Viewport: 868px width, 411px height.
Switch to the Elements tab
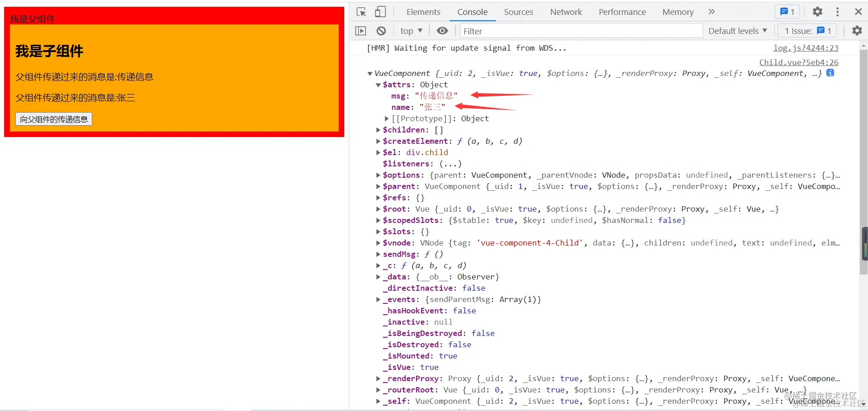[x=422, y=12]
